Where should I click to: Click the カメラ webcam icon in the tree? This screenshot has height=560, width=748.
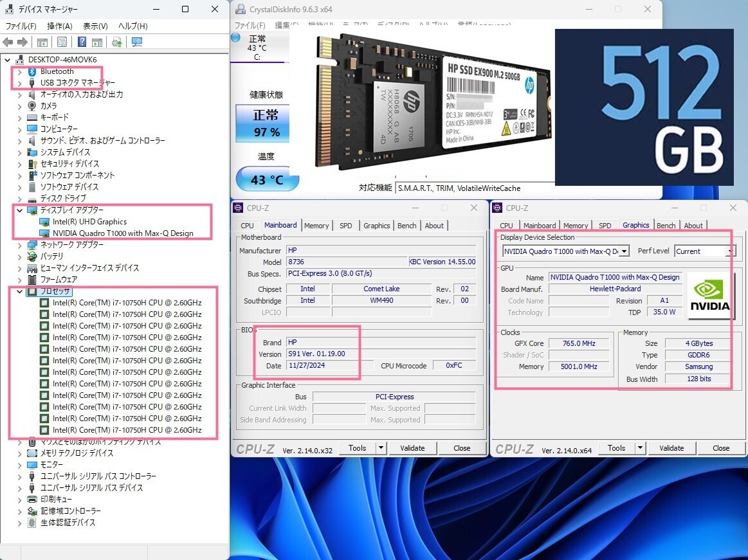click(x=32, y=106)
